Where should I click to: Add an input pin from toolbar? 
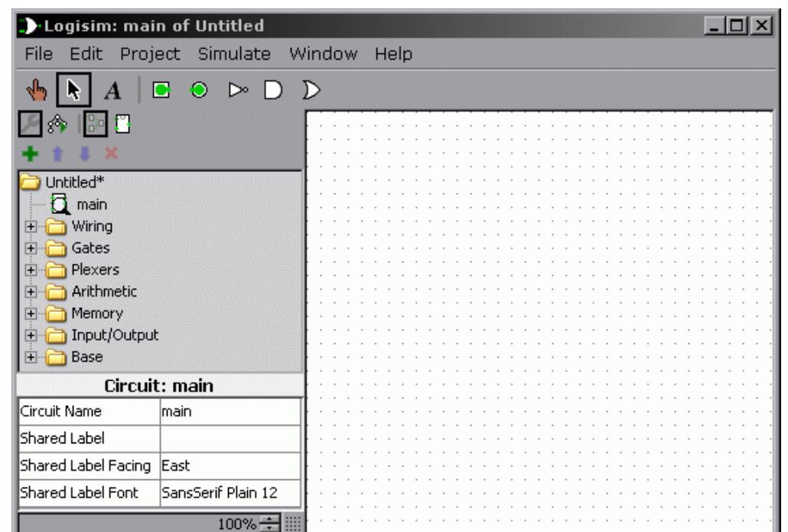coord(161,90)
